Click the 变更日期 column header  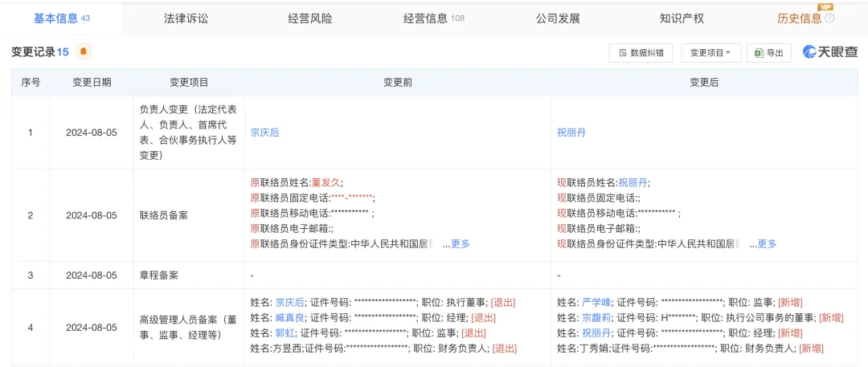pyautogui.click(x=92, y=82)
